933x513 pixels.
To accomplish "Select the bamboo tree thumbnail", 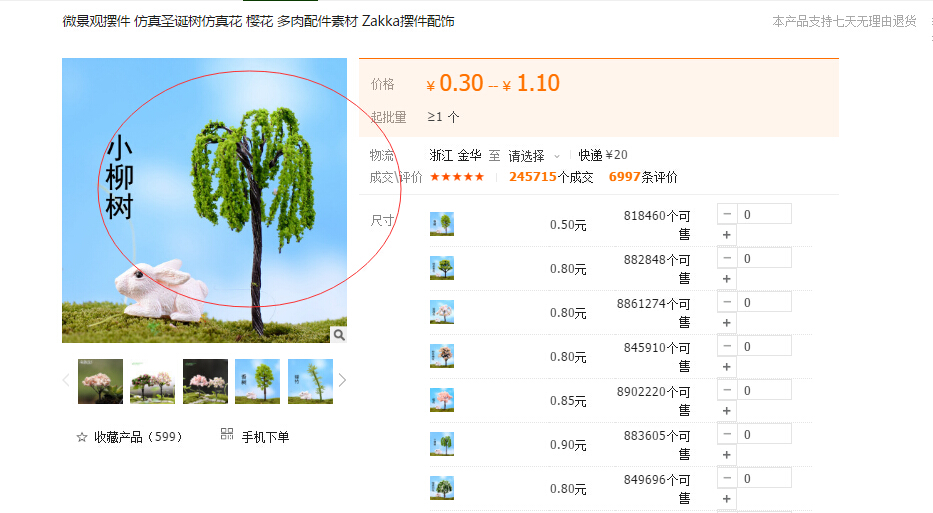I will click(x=310, y=381).
